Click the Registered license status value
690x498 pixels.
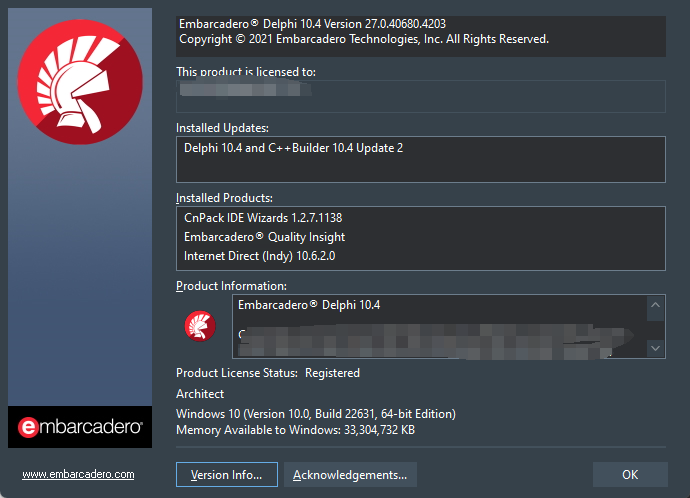tap(332, 373)
